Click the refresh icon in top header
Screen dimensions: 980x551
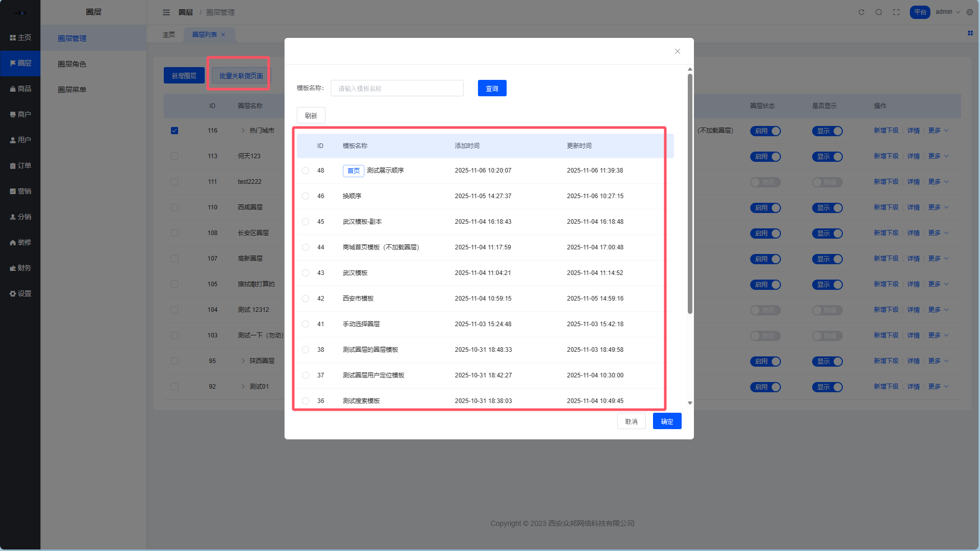click(861, 12)
